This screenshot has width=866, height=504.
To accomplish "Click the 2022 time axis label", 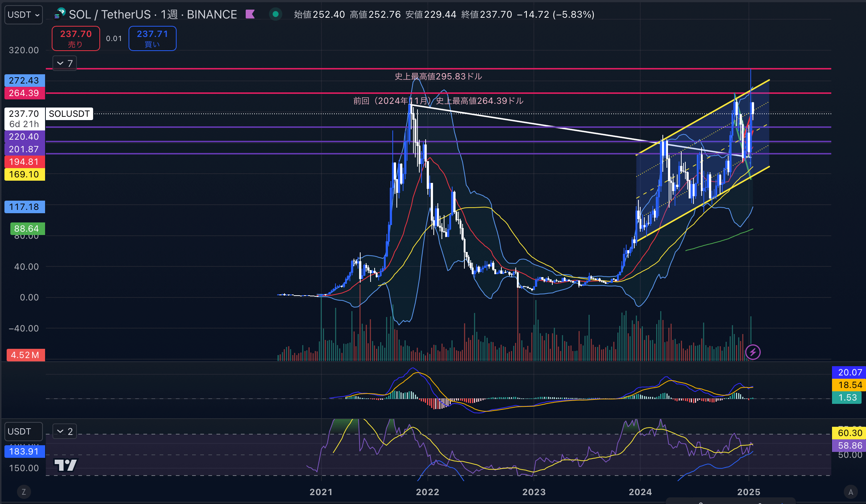I will [427, 492].
